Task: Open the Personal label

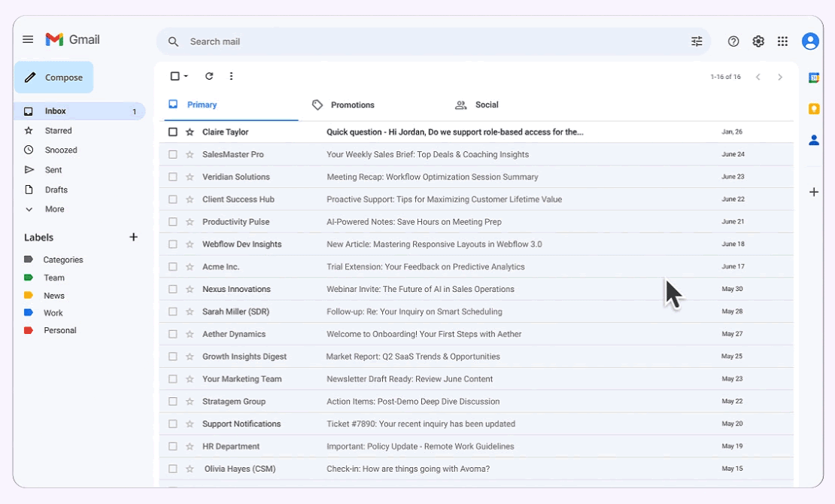Action: (59, 330)
